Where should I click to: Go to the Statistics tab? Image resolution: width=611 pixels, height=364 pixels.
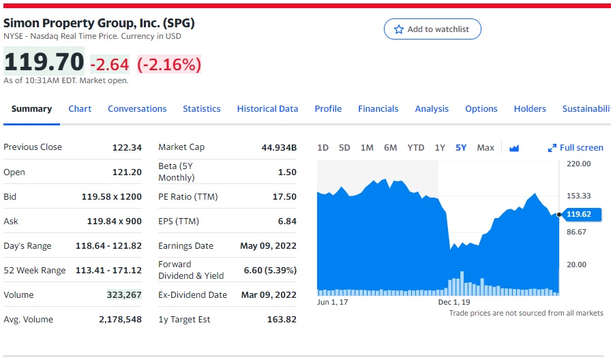[x=202, y=109]
